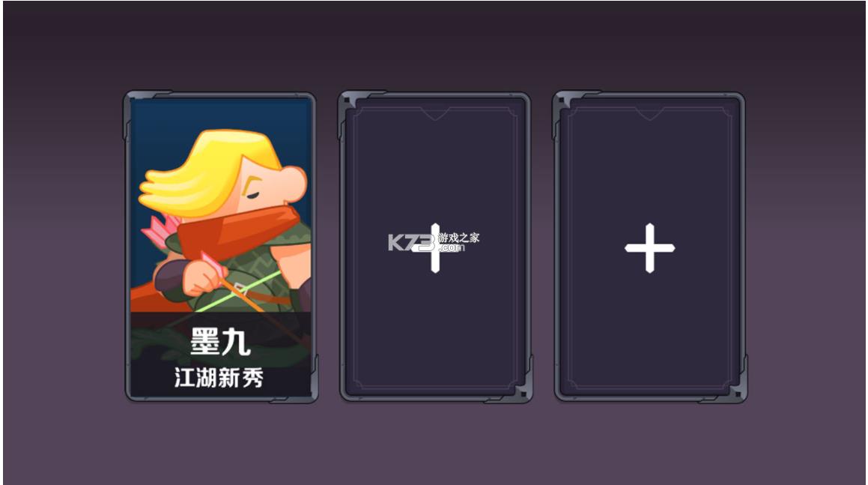Click the K73 watermark logo

tap(411, 242)
